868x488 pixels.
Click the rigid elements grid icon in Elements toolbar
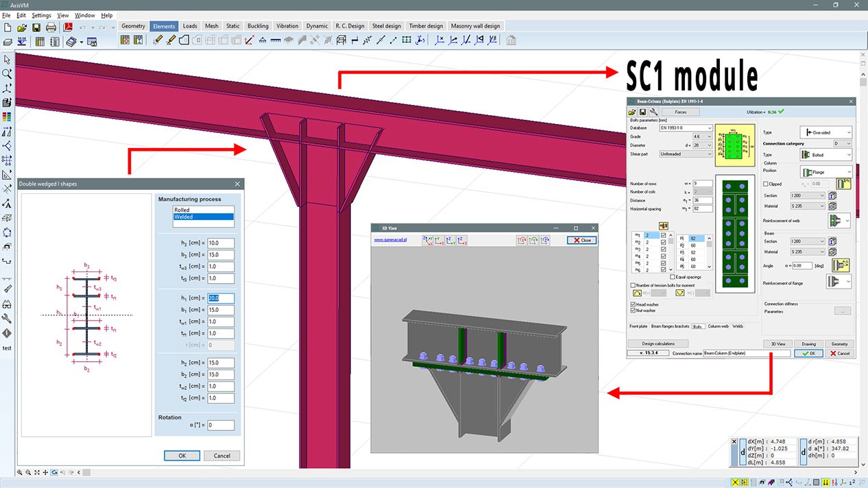(x=407, y=40)
